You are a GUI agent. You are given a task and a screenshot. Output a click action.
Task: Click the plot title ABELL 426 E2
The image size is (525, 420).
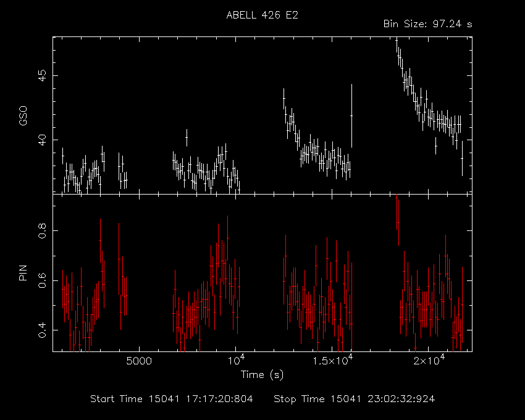tap(262, 15)
